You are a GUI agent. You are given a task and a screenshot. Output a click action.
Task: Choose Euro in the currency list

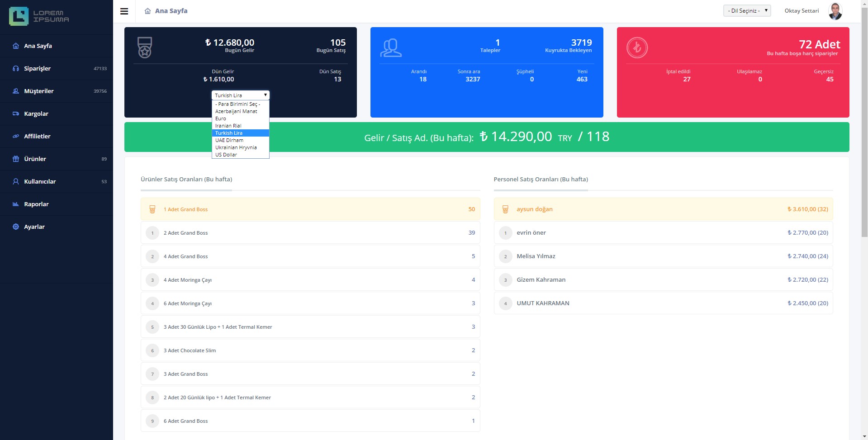point(221,118)
